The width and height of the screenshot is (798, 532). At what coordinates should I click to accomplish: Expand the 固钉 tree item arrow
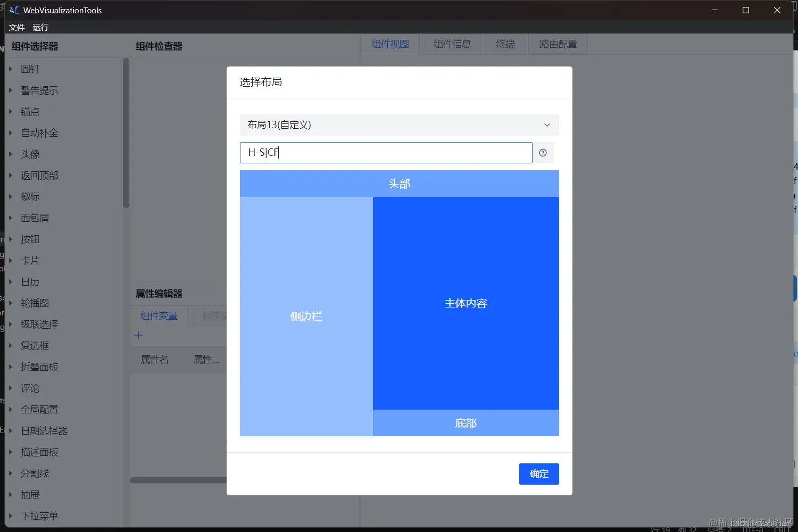pos(11,69)
